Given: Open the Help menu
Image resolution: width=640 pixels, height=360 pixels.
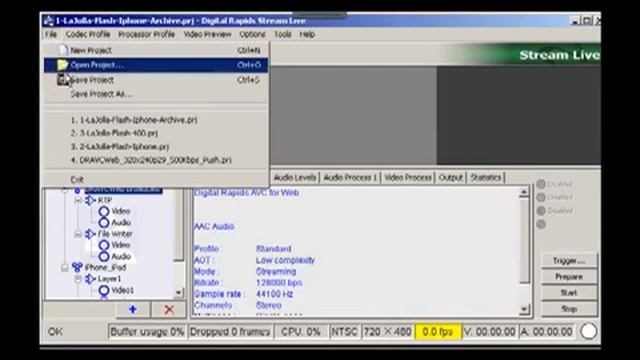Looking at the screenshot, I should coord(307,34).
